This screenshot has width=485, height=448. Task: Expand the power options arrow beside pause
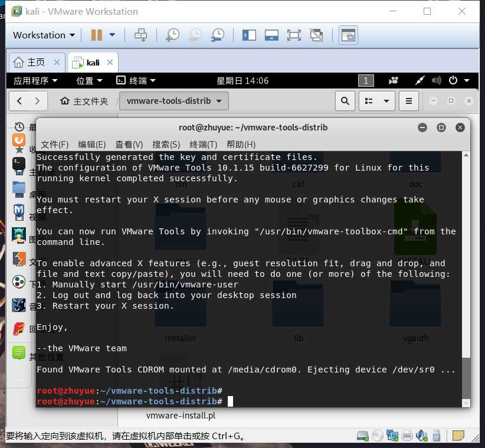(112, 35)
